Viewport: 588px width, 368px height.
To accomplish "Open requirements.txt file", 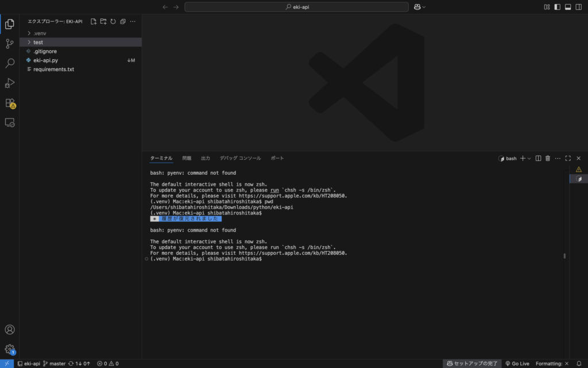I will tap(80, 69).
